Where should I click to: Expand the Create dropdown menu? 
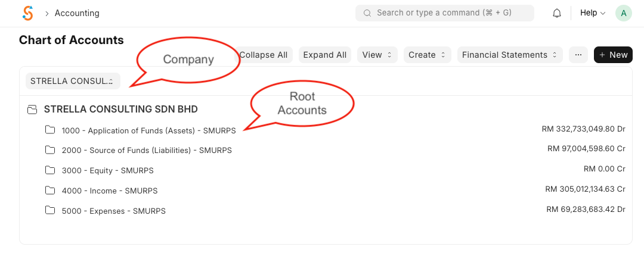pyautogui.click(x=427, y=55)
